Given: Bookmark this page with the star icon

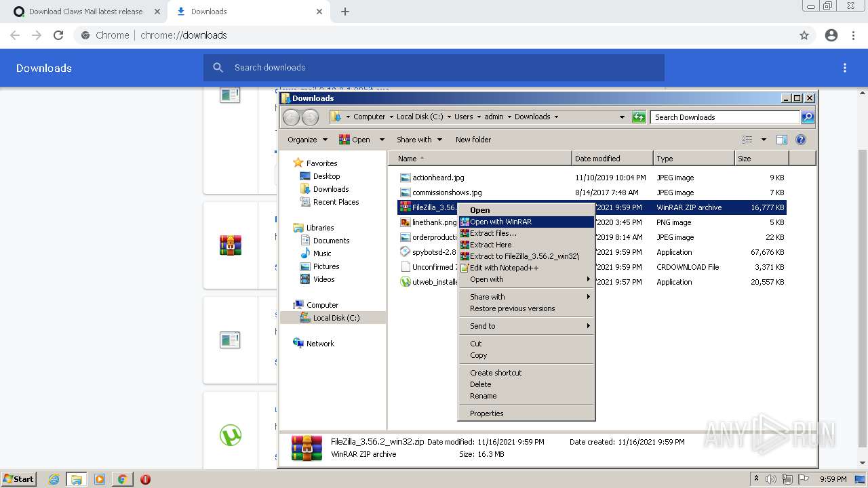Looking at the screenshot, I should point(804,35).
